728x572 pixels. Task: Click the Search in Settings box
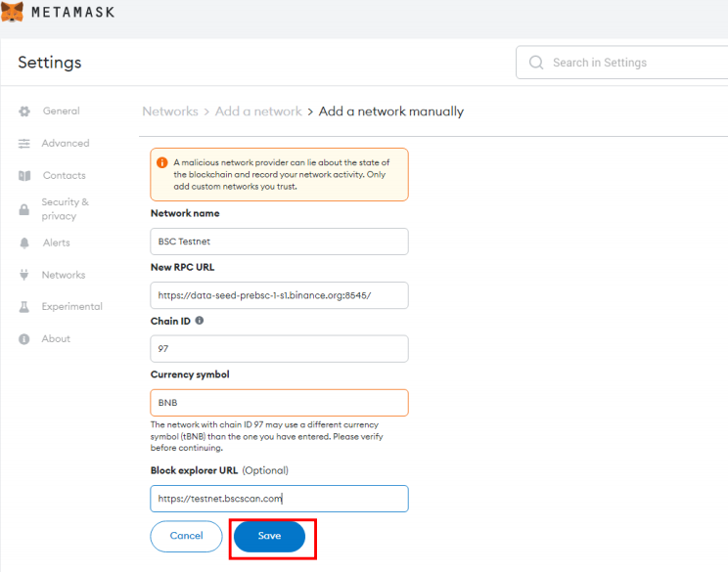(622, 63)
